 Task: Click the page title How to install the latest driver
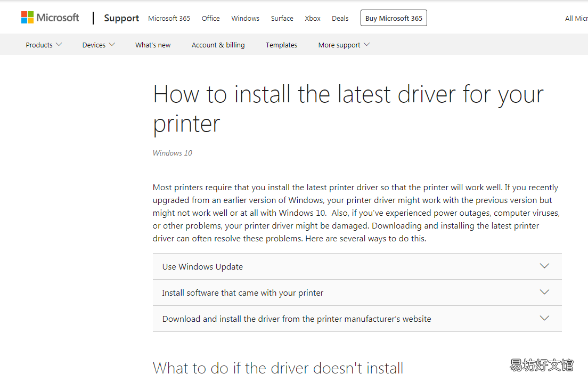pos(348,109)
